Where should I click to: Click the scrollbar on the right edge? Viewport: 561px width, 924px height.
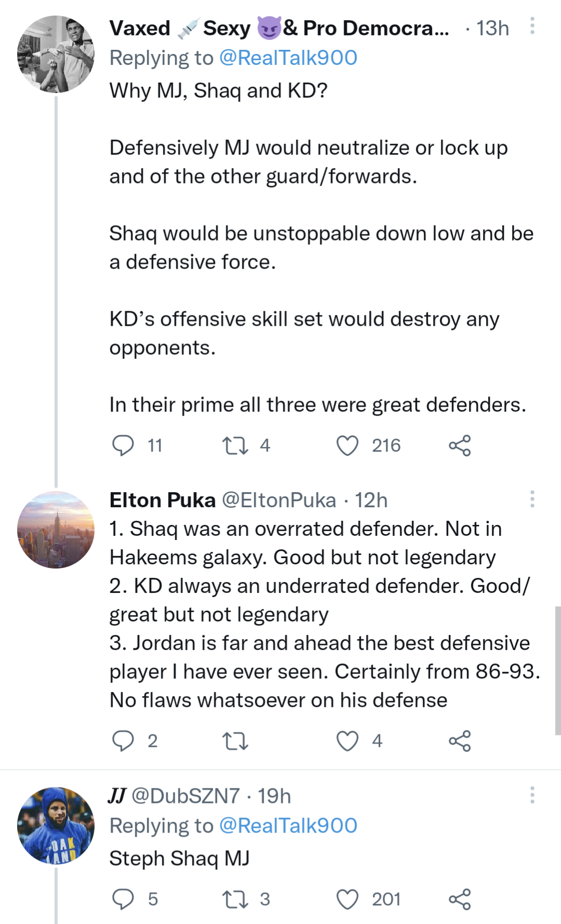[x=557, y=670]
